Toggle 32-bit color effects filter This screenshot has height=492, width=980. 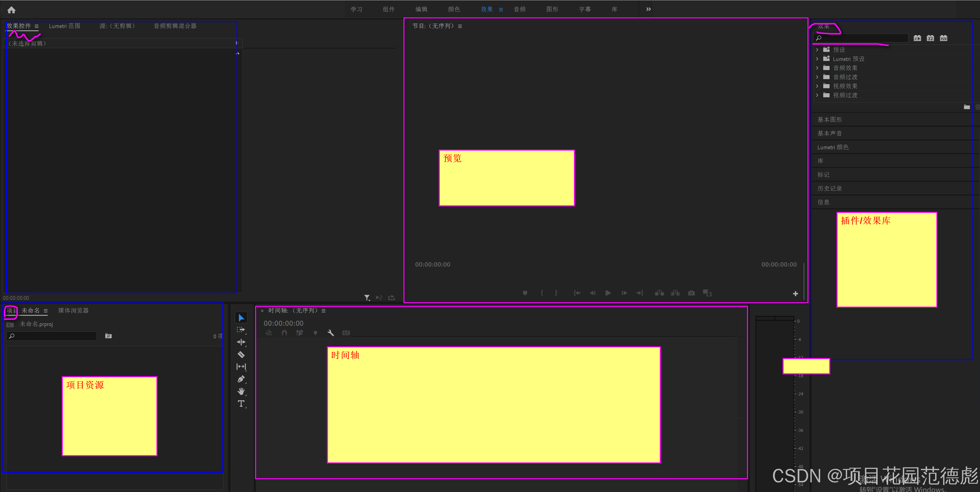point(930,38)
